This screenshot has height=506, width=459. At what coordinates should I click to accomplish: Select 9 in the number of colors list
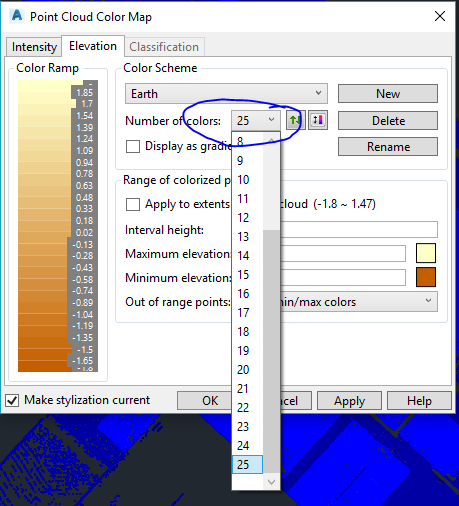point(247,161)
